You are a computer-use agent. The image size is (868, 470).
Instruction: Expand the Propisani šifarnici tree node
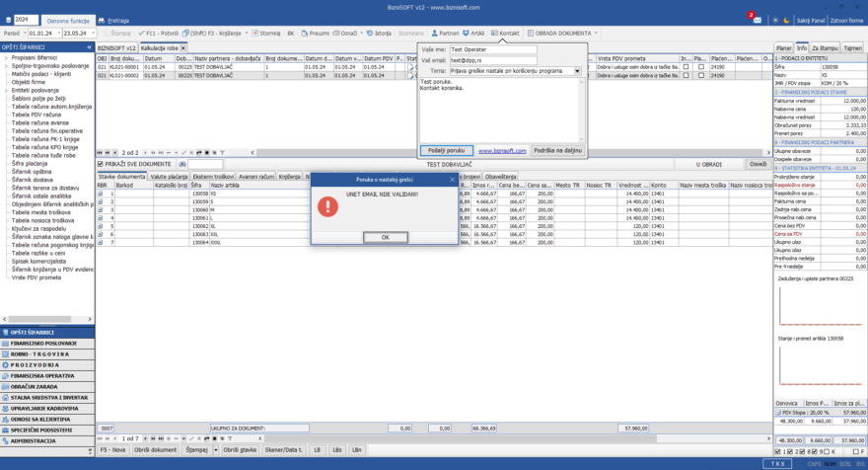tap(5, 57)
